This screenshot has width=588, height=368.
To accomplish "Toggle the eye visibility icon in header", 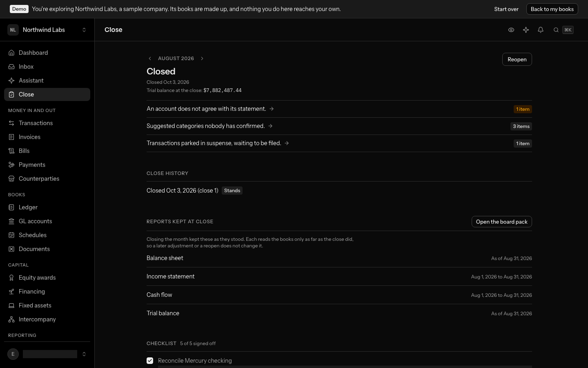I will point(511,30).
